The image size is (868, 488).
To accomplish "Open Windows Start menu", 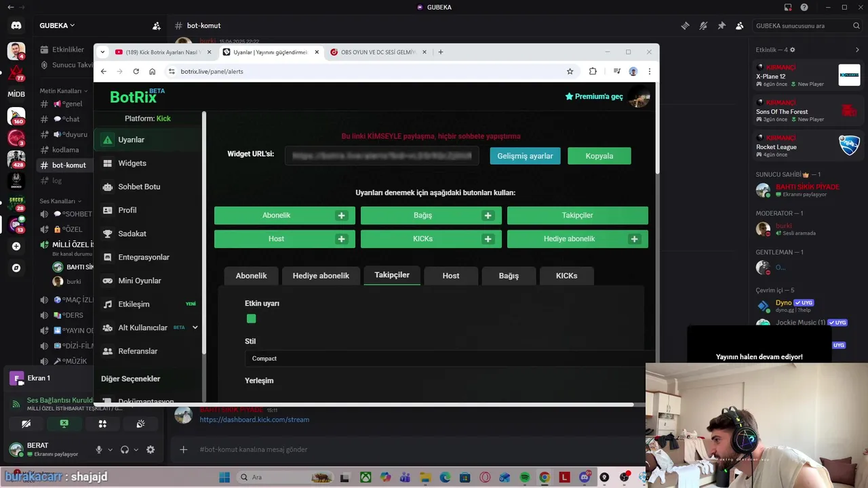I will coord(224,477).
